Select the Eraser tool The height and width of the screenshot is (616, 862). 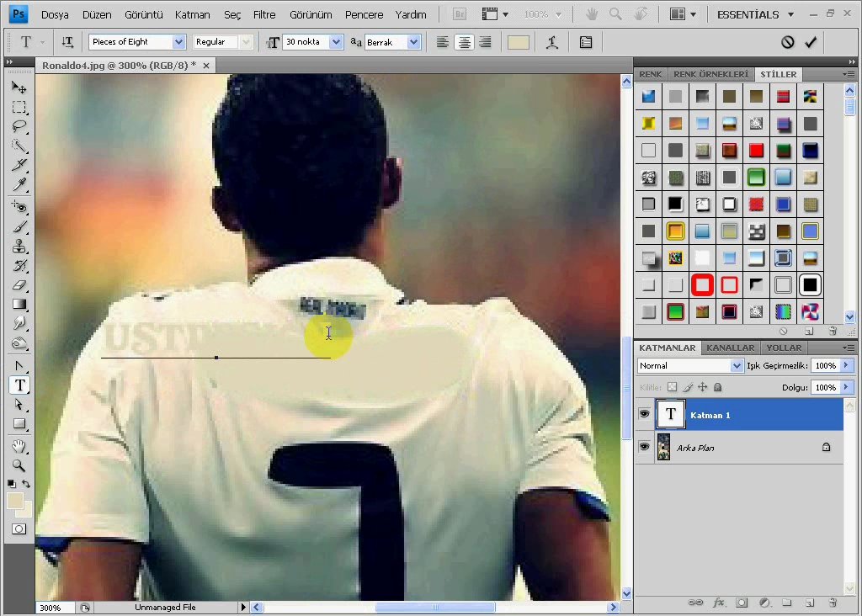(x=19, y=284)
